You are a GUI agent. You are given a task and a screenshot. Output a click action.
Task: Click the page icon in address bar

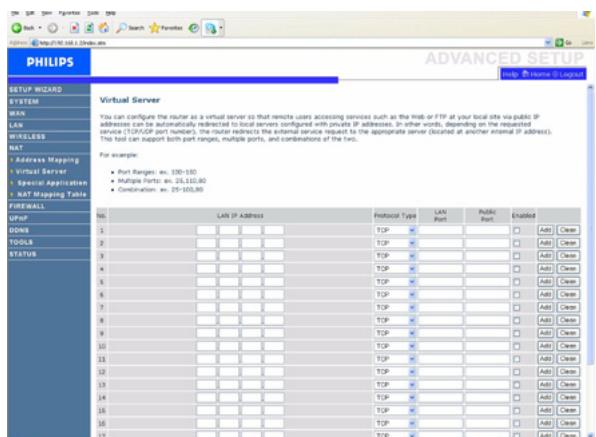35,43
